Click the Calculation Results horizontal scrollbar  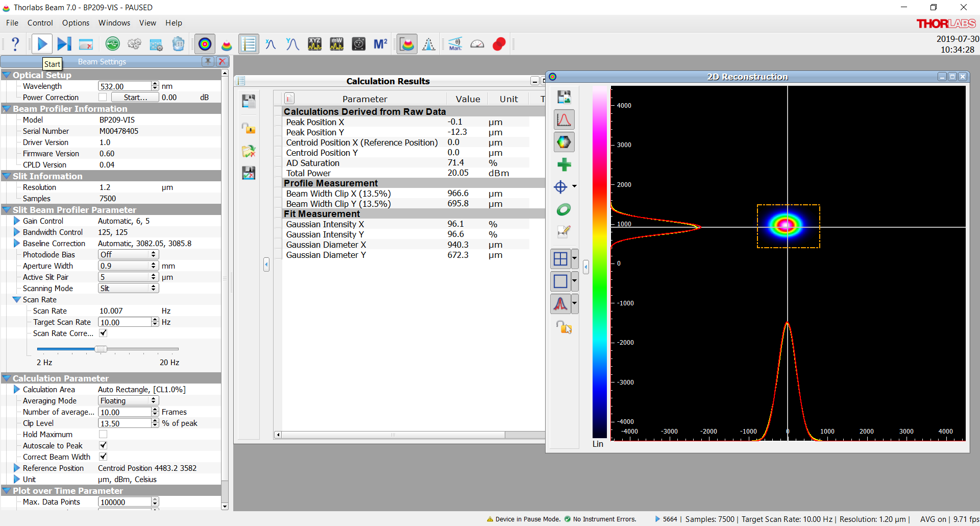coord(393,435)
